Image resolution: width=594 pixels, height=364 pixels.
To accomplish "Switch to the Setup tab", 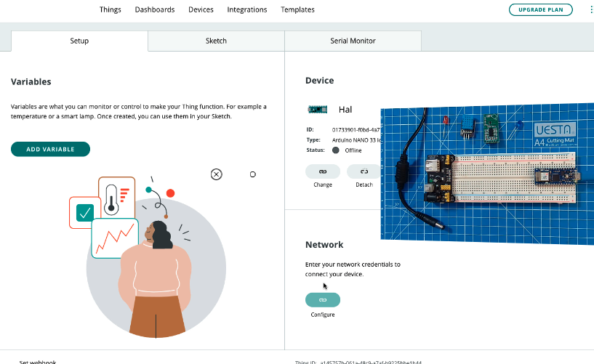I will [x=79, y=41].
